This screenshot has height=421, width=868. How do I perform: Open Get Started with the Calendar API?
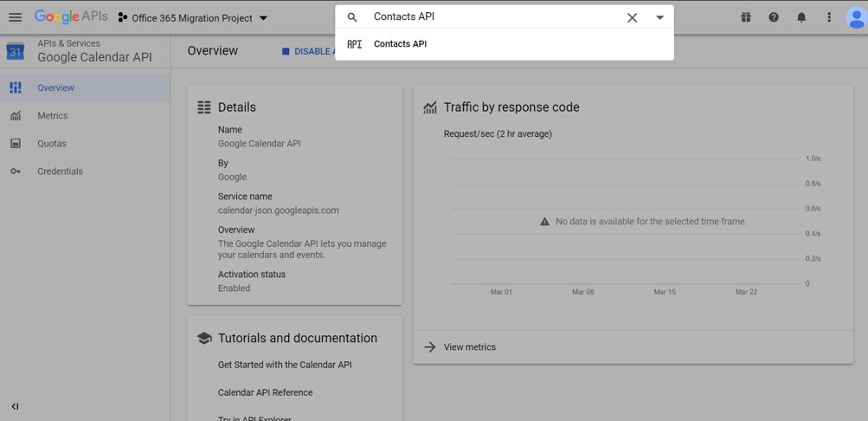(285, 365)
